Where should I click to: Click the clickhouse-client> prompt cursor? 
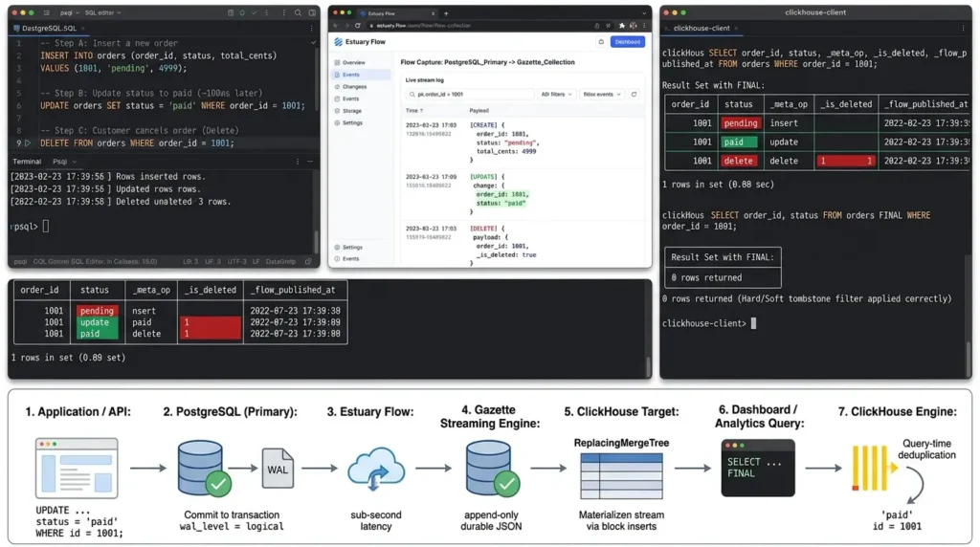pyautogui.click(x=753, y=323)
